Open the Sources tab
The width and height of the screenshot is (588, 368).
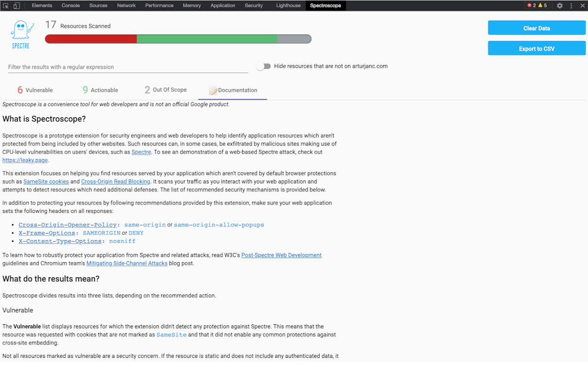(x=98, y=6)
